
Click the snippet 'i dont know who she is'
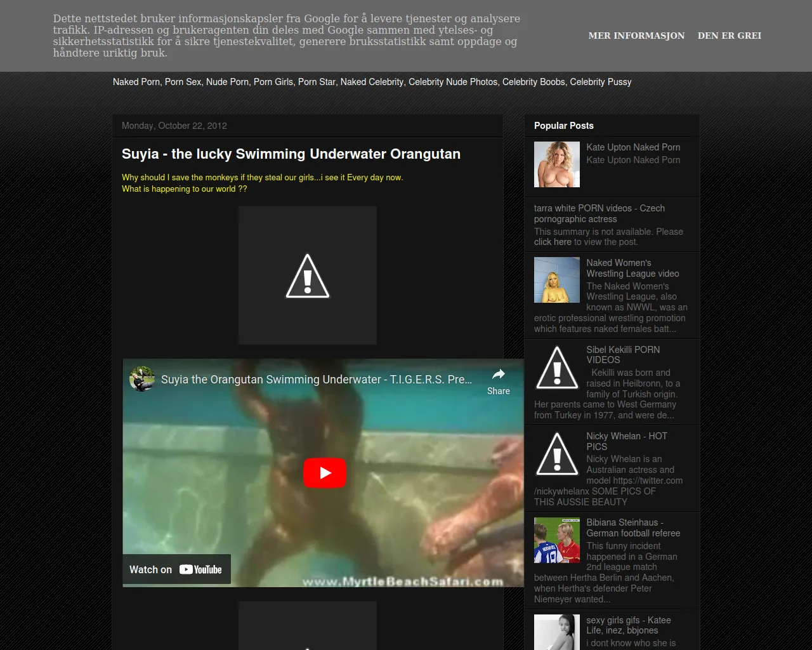(x=631, y=643)
